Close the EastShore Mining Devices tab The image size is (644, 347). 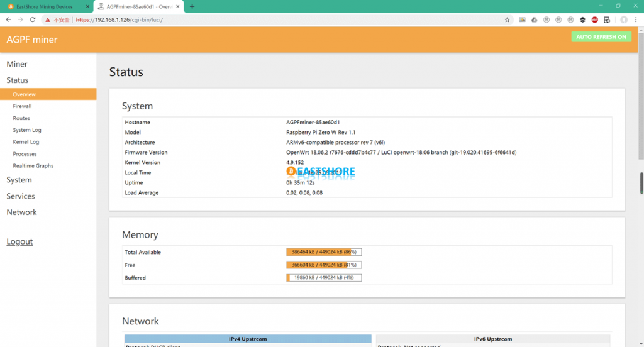[x=87, y=6]
